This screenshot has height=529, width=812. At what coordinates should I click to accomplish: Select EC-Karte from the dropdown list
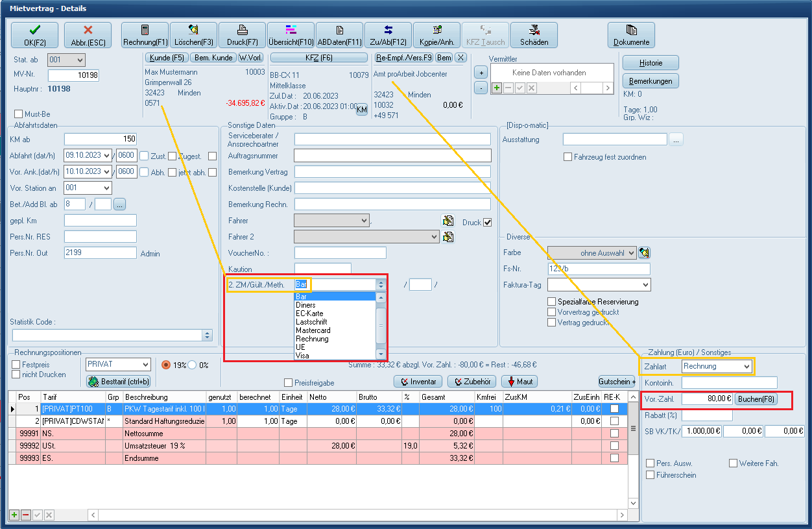coord(309,314)
